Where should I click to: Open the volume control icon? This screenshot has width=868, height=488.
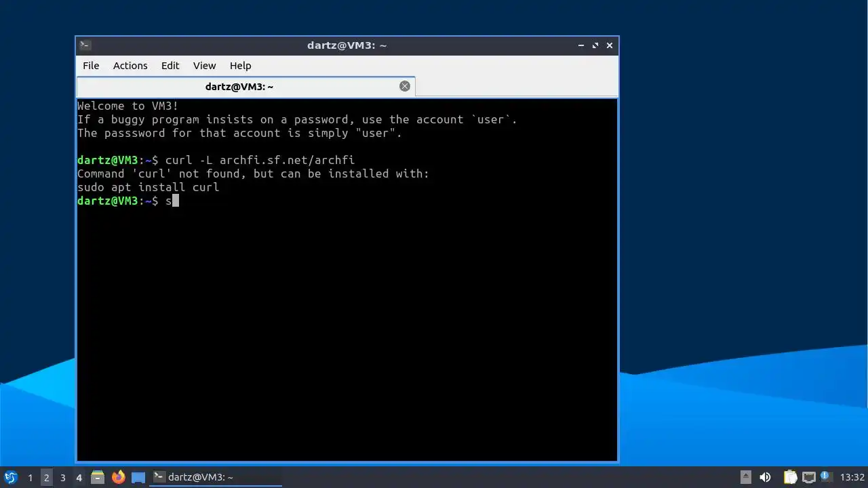tap(765, 477)
